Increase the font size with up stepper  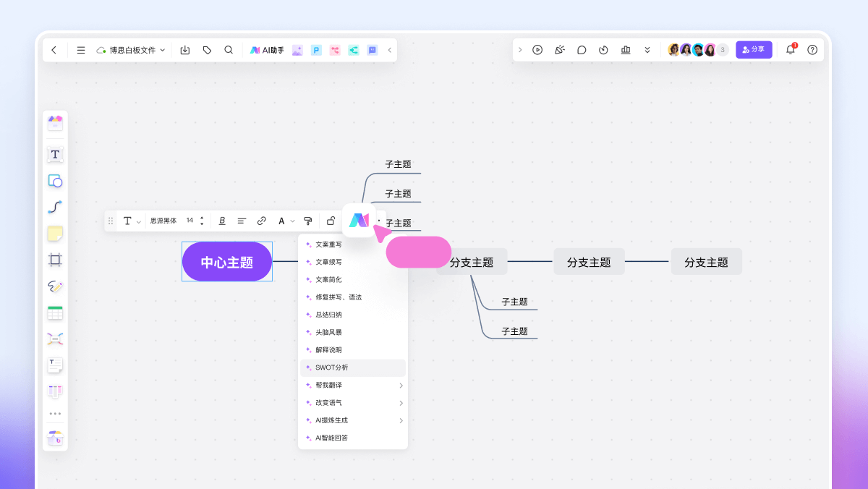(x=202, y=218)
